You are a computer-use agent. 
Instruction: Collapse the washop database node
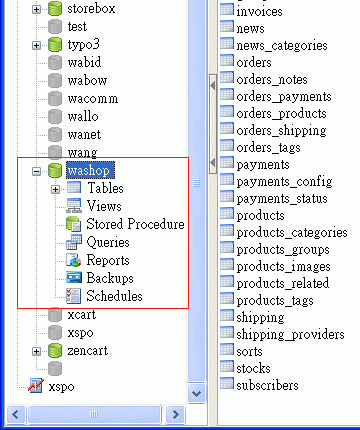click(x=36, y=171)
